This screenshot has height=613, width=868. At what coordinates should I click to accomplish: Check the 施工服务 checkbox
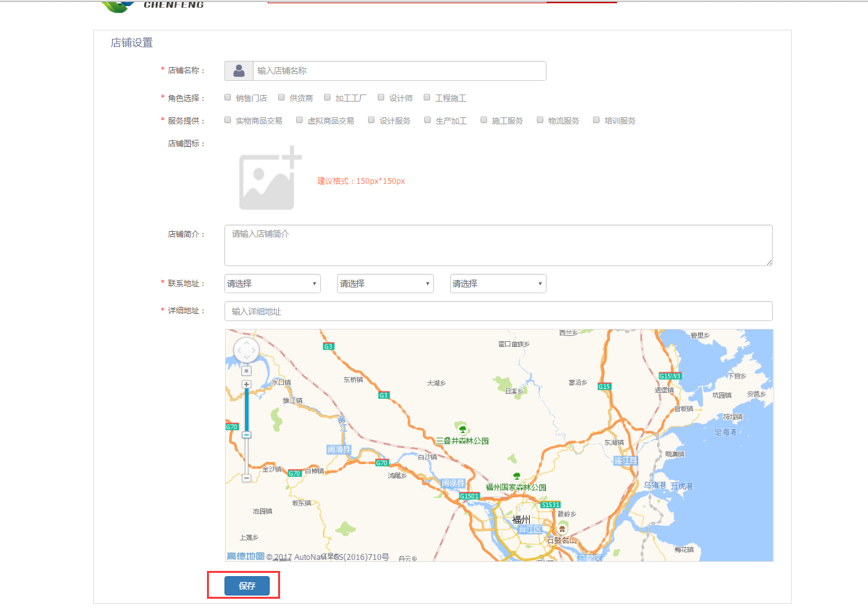click(484, 120)
